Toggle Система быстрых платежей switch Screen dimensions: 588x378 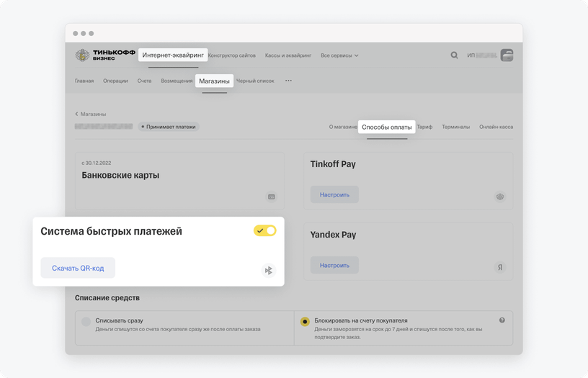(264, 230)
